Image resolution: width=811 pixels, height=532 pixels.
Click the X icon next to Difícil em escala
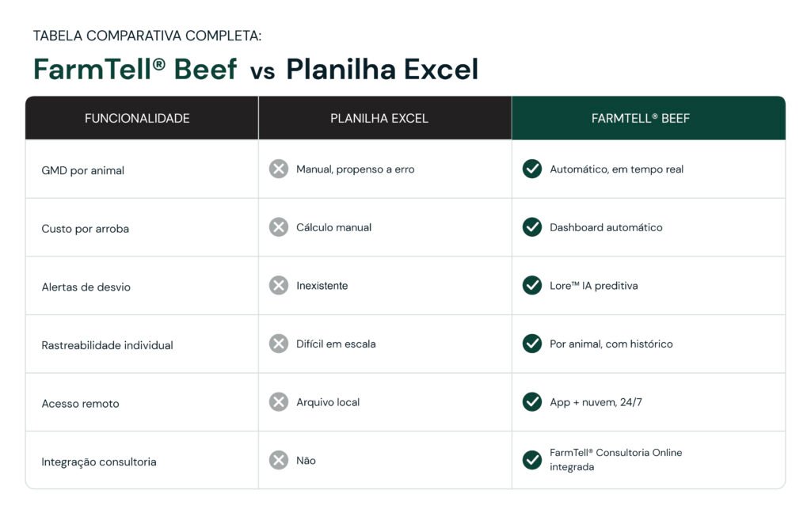(x=278, y=344)
